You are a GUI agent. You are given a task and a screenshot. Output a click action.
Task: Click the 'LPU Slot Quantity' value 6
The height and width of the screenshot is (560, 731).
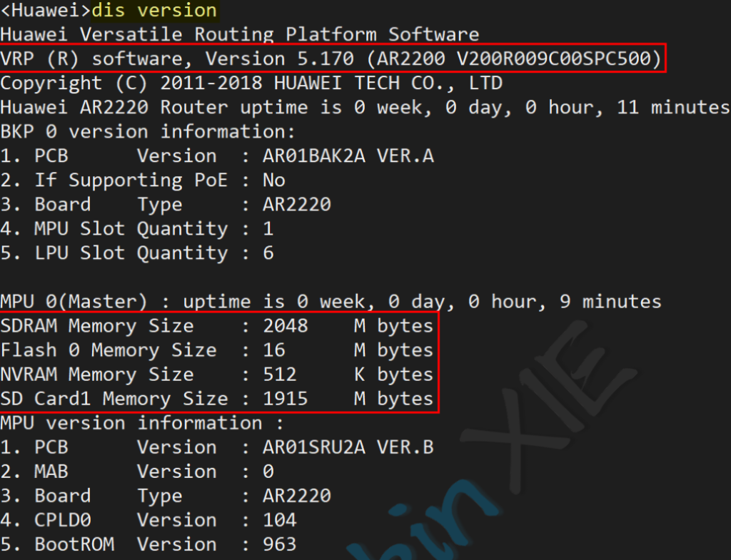point(268,253)
